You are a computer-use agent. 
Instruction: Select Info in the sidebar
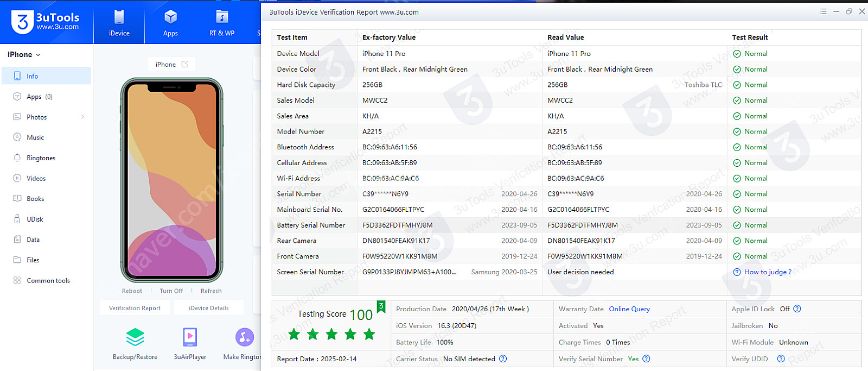point(46,76)
